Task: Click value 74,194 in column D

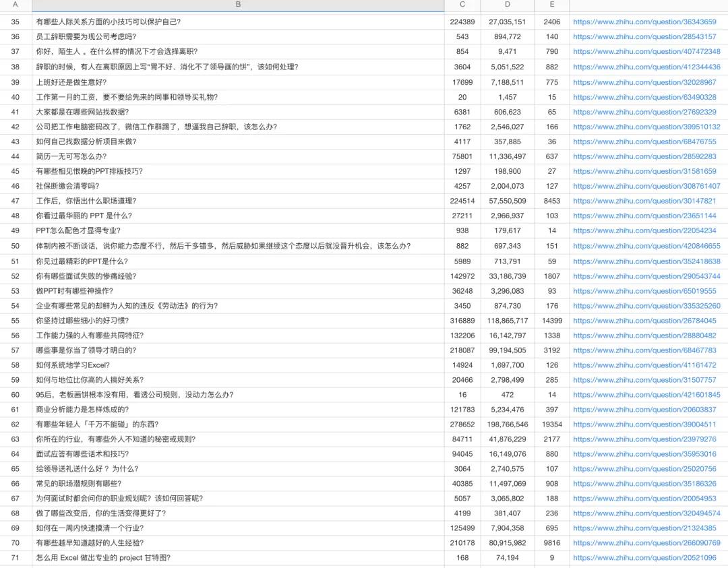Action: [x=507, y=558]
